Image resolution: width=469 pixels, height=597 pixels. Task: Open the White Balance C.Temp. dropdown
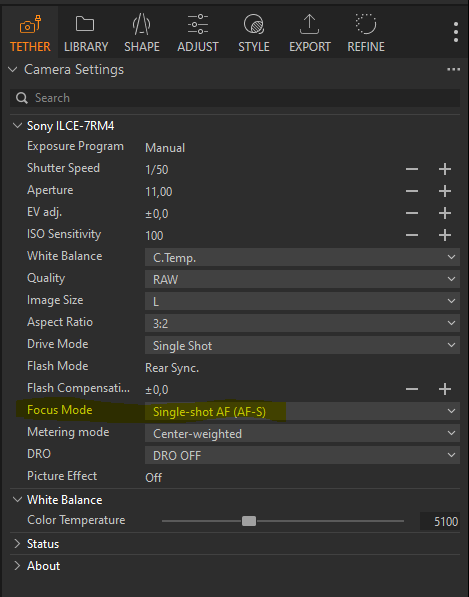(x=302, y=257)
